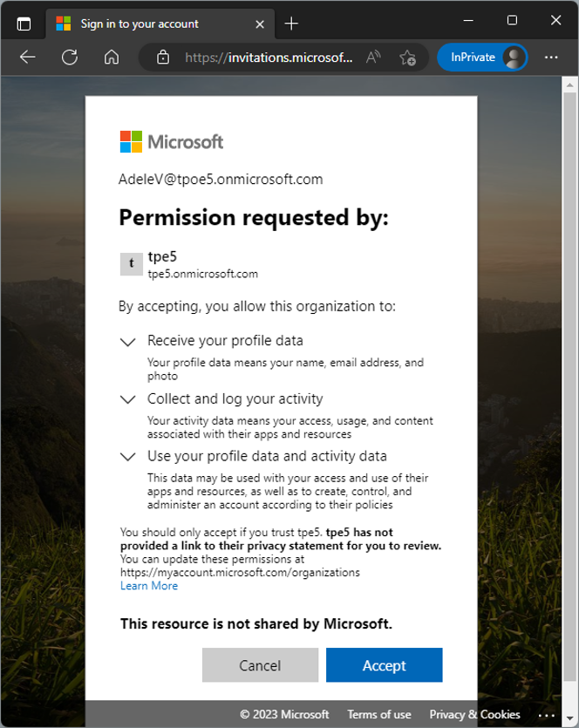Click the Microsoft logo
Screen dimensions: 579x728
click(x=168, y=140)
